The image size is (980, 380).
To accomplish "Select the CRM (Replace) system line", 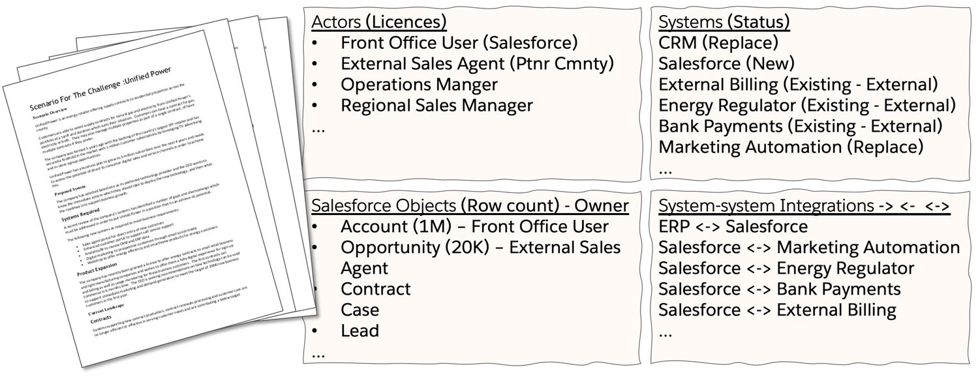I will (x=718, y=43).
